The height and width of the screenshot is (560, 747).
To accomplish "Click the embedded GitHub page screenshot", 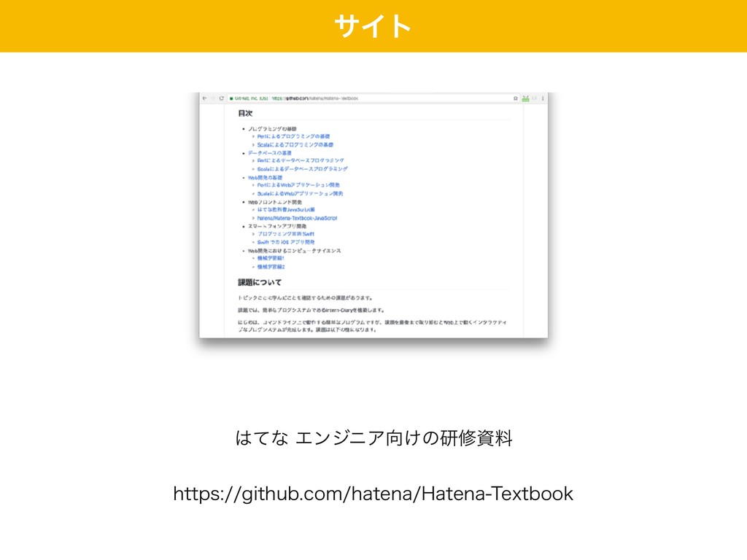I will click(373, 215).
